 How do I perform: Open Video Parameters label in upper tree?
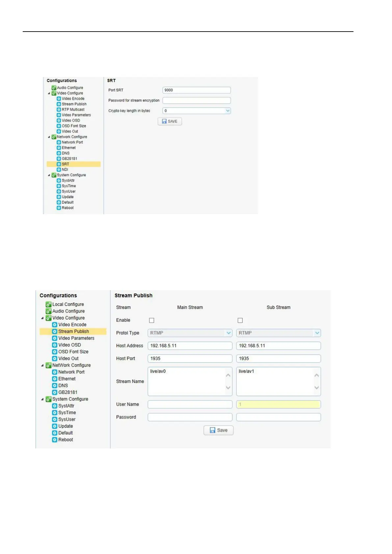pos(76,115)
